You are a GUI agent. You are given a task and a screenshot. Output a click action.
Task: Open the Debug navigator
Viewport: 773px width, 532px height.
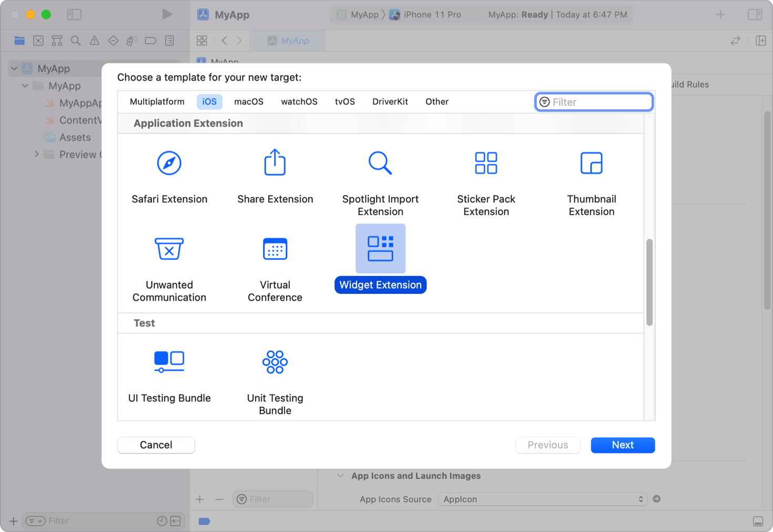132,40
